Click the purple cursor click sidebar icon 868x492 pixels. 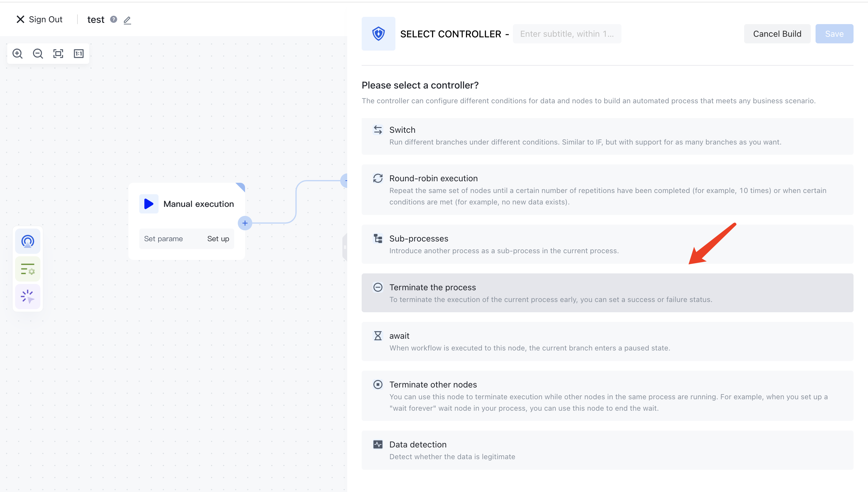pyautogui.click(x=28, y=297)
